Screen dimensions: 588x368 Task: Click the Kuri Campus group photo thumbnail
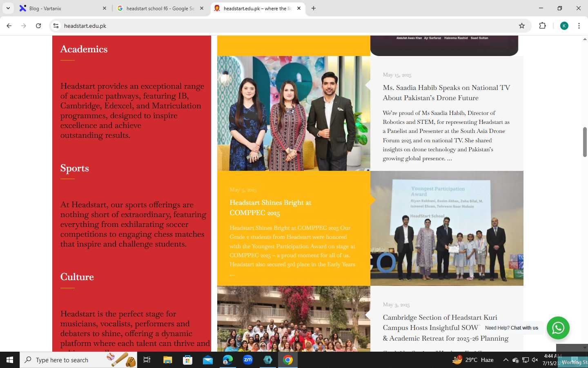[294, 319]
